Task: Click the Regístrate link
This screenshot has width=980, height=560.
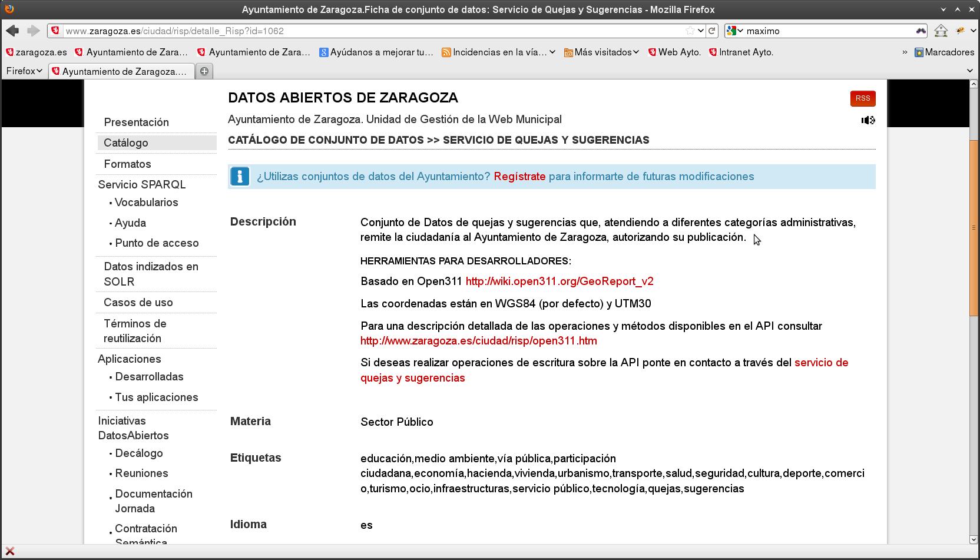Action: click(519, 177)
